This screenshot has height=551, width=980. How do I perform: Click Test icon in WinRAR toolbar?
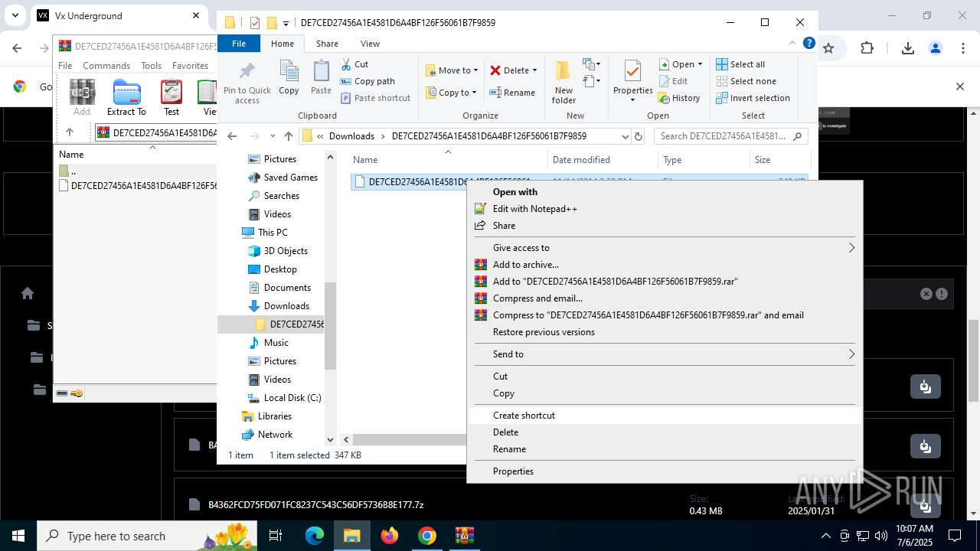click(x=171, y=98)
